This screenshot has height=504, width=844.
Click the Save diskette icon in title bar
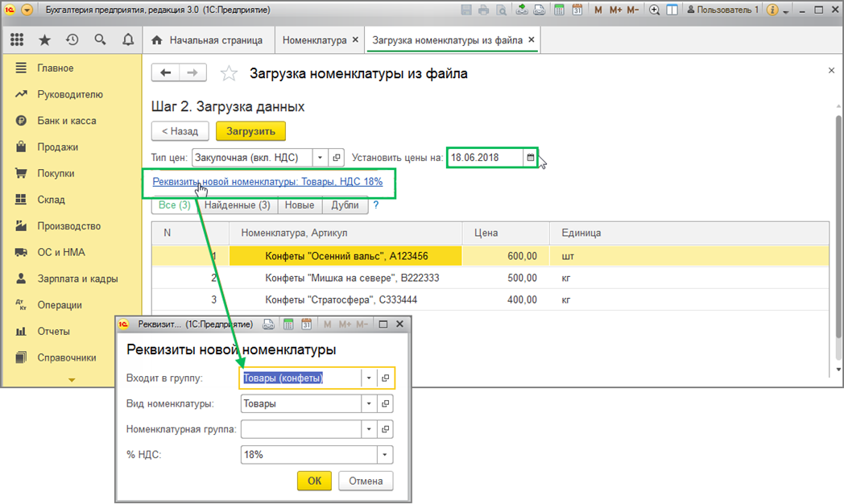click(x=466, y=10)
